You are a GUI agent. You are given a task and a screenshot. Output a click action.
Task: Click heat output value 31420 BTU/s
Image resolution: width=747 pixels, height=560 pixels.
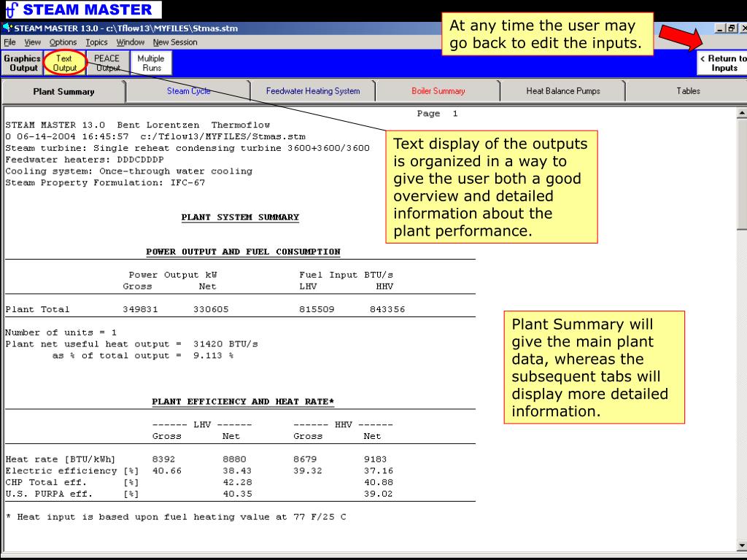click(225, 344)
